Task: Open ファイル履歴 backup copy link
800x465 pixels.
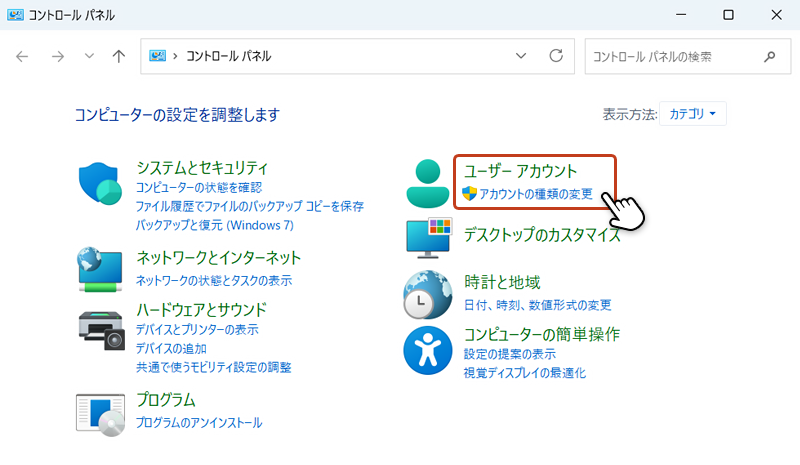Action: [x=249, y=206]
